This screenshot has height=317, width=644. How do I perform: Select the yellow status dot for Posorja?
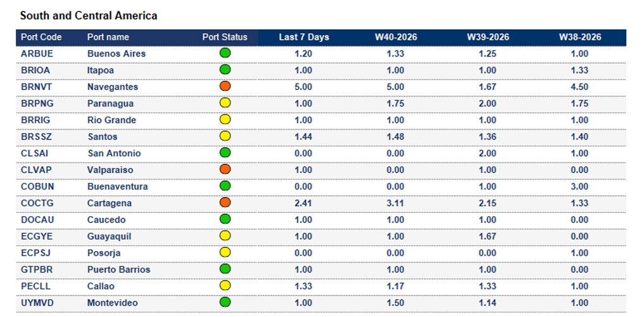[x=225, y=252]
